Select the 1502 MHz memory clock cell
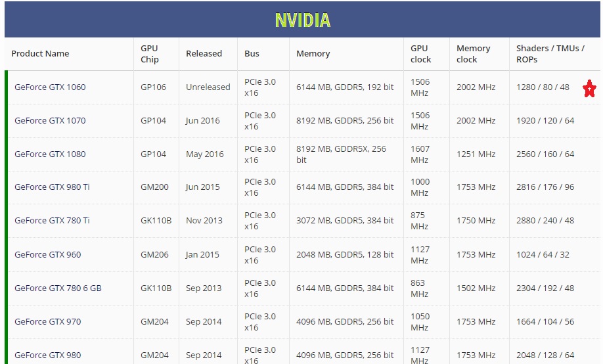This screenshot has height=364, width=603. pyautogui.click(x=476, y=288)
